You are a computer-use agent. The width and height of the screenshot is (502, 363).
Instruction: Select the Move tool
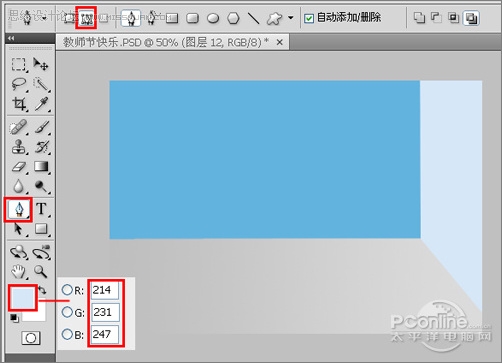click(x=41, y=64)
